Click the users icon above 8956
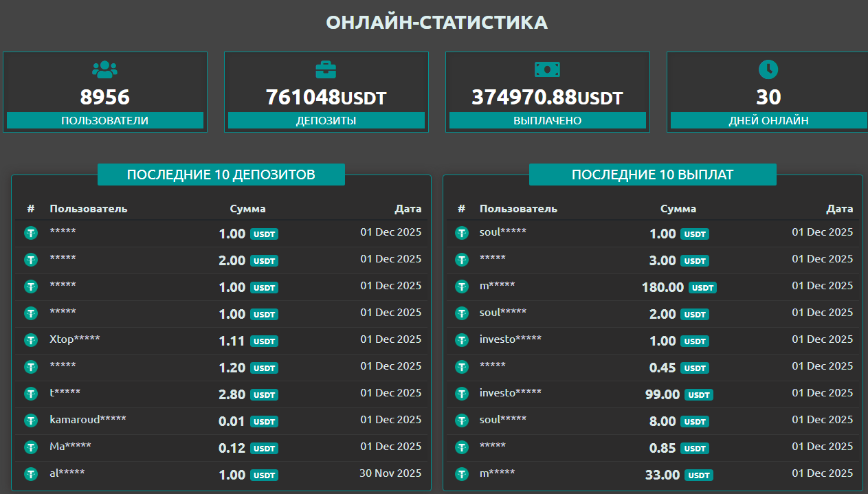This screenshot has height=494, width=868. [x=104, y=69]
